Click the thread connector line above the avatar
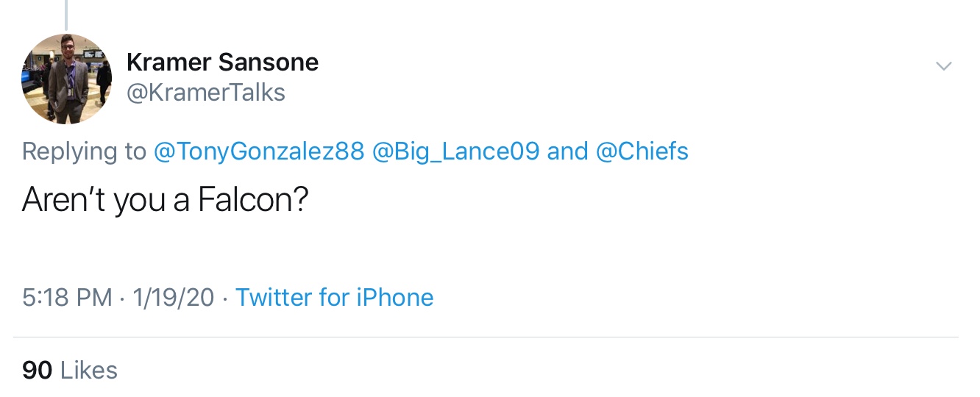 66,15
